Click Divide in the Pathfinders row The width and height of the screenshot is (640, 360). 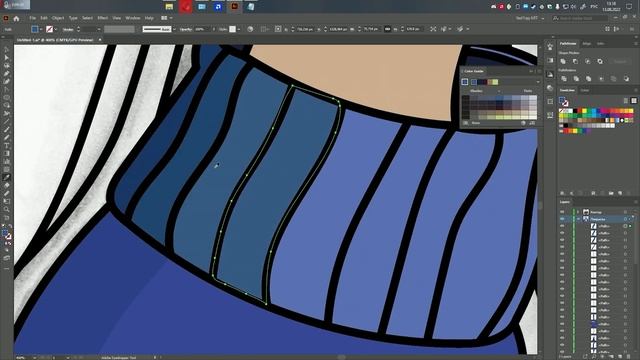564,78
